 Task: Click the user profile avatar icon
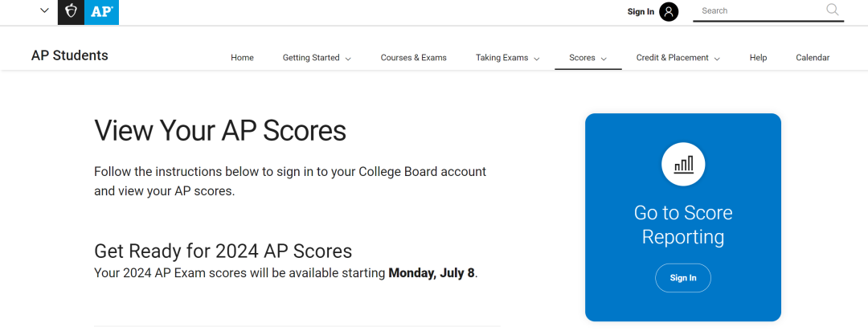tap(669, 11)
